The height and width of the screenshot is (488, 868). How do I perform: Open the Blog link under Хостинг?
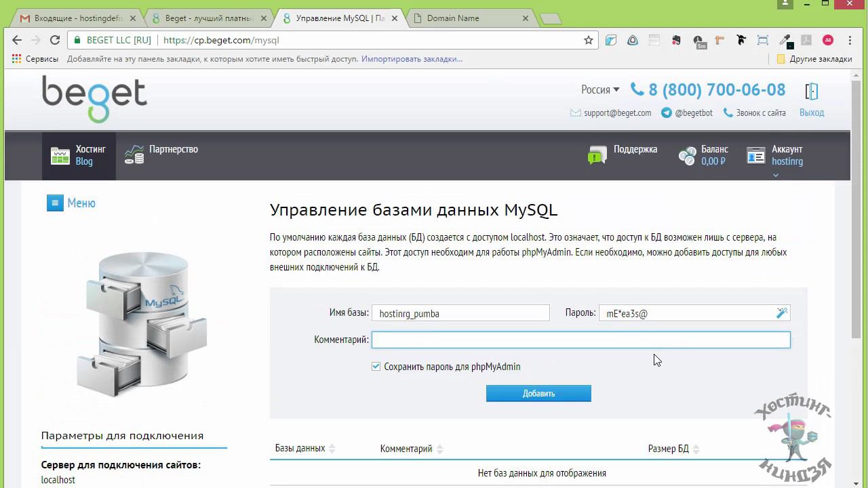84,161
